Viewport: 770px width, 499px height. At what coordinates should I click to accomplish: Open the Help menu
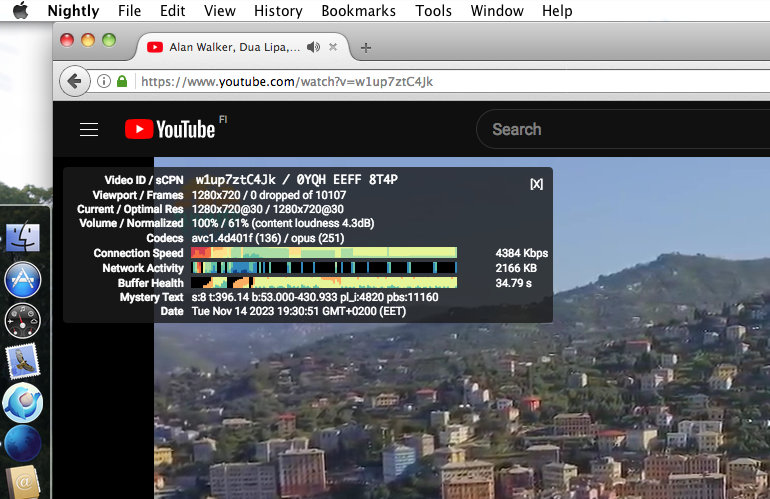(x=557, y=11)
